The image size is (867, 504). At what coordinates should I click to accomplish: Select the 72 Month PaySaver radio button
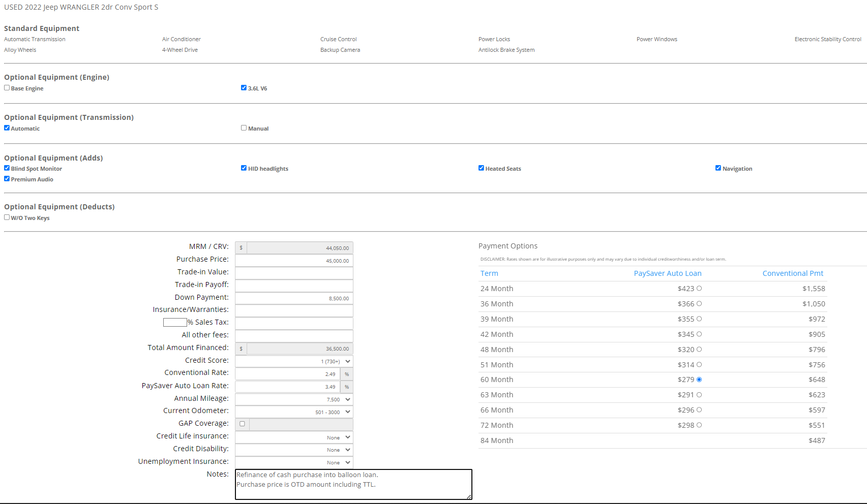(699, 425)
